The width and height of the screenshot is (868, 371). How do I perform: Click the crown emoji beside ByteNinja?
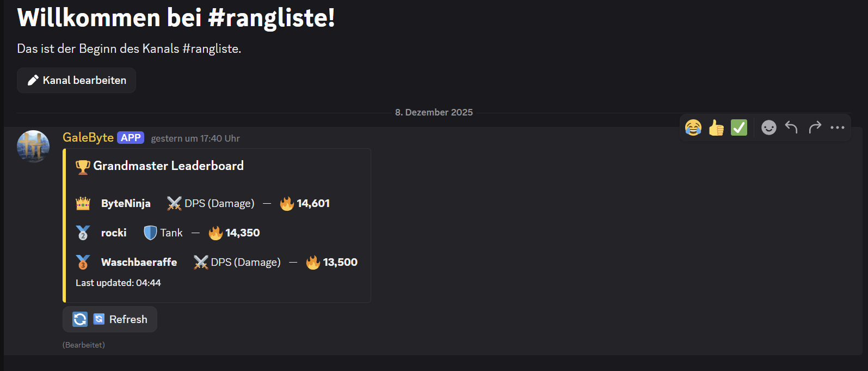[x=83, y=204]
